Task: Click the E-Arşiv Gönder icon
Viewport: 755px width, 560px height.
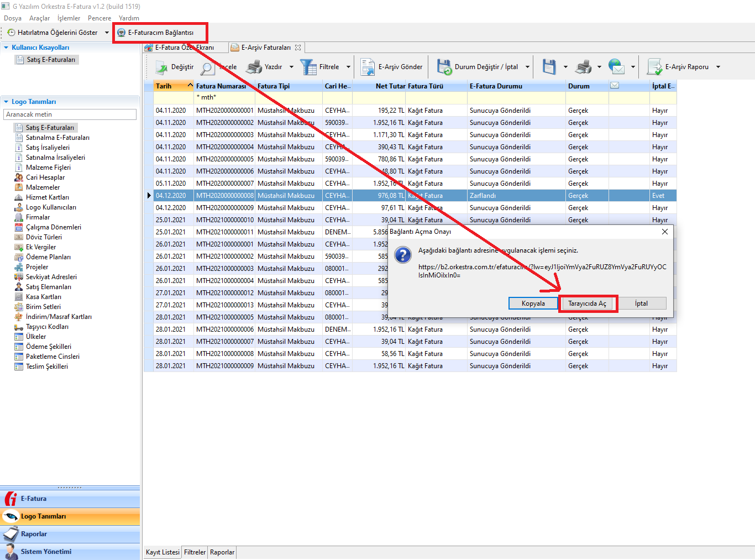Action: (x=368, y=67)
